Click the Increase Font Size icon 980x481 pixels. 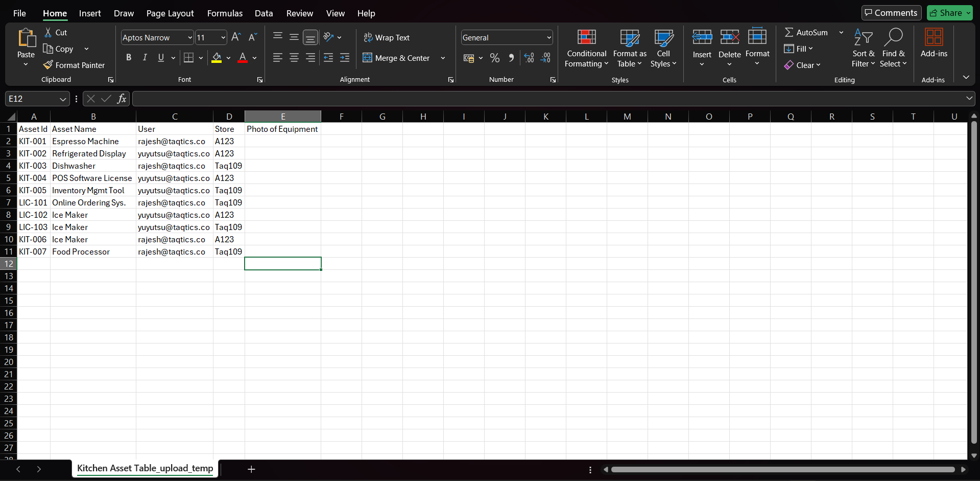236,37
